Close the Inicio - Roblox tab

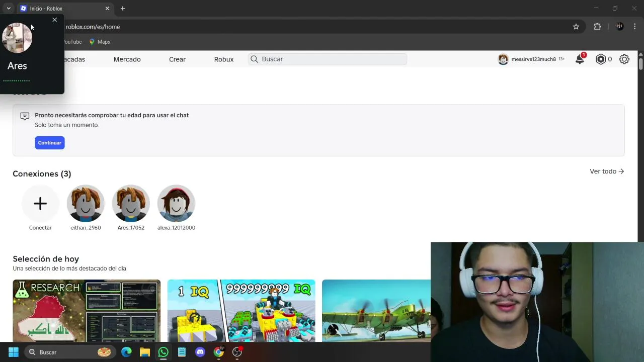(107, 9)
